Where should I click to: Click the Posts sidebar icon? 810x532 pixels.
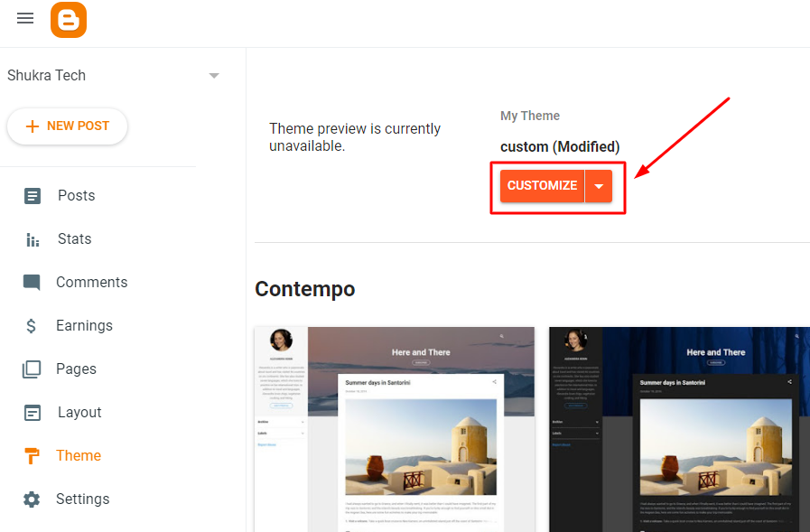point(32,196)
